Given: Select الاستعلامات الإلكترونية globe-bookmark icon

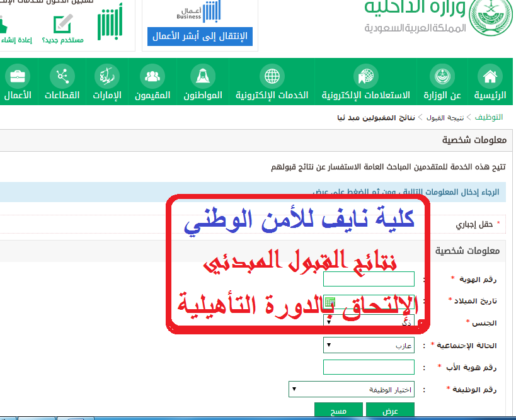Looking at the screenshot, I should point(365,76).
